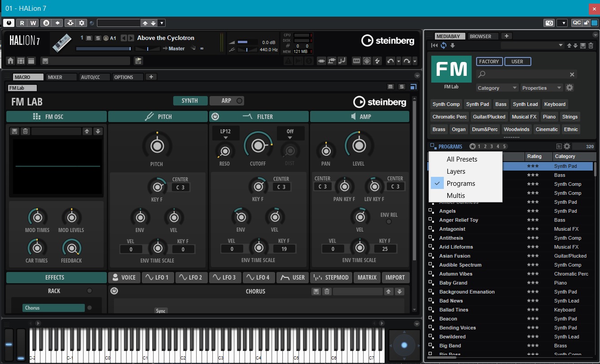
Task: Open the MATRIX page
Action: click(367, 277)
